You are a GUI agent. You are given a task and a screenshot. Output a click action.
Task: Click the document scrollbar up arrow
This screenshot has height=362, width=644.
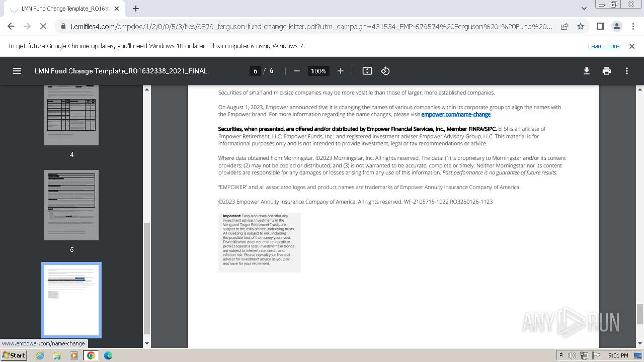pos(640,89)
